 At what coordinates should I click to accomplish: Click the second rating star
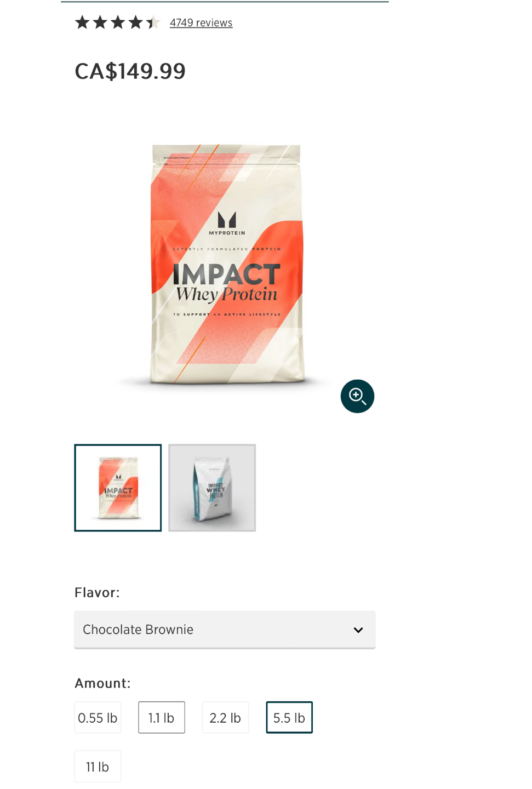(x=100, y=22)
